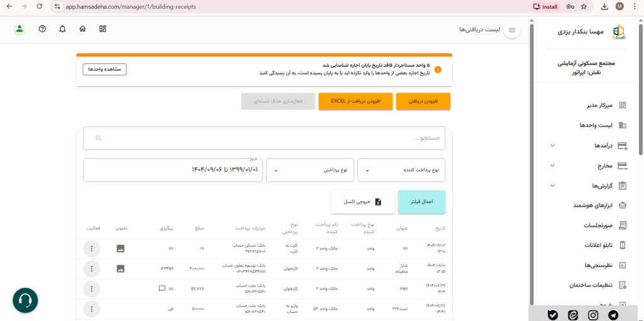The image size is (644, 321).
Task: Open the نوع پرداخت کننده dropdown
Action: [x=401, y=170]
